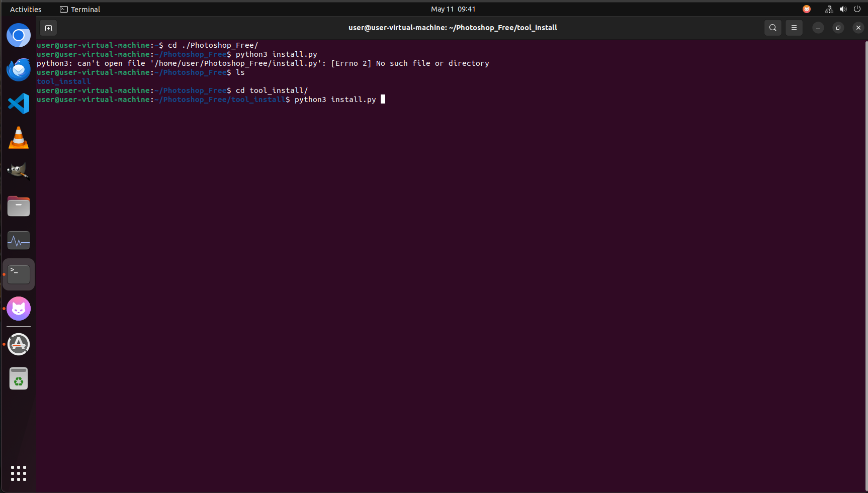Open System Monitor from the dock

(x=19, y=240)
